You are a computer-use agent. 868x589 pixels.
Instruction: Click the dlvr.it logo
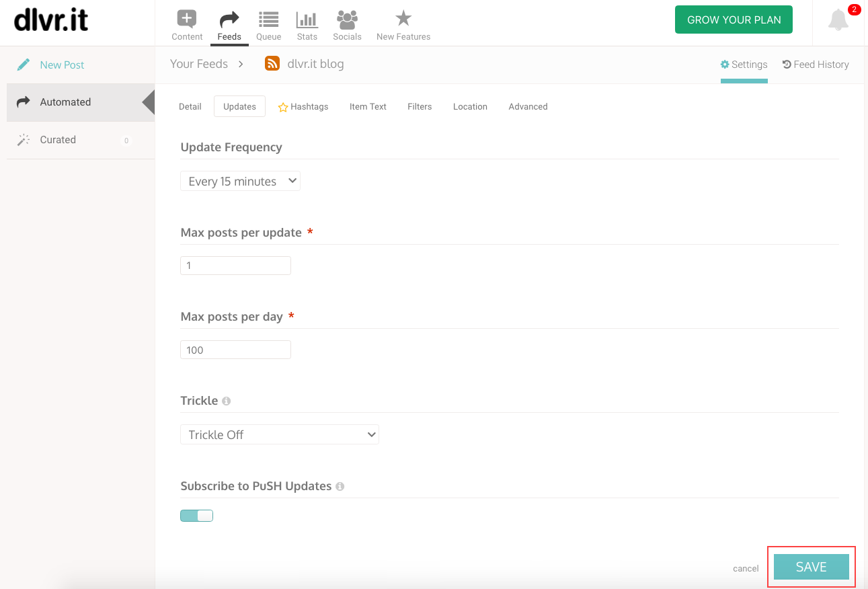coord(51,20)
